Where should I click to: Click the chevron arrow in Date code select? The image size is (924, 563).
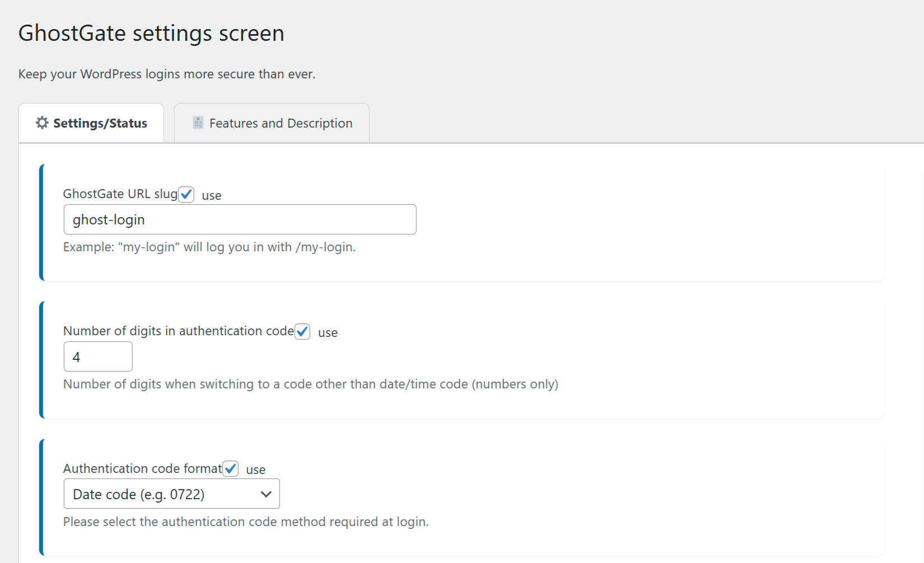coord(266,494)
